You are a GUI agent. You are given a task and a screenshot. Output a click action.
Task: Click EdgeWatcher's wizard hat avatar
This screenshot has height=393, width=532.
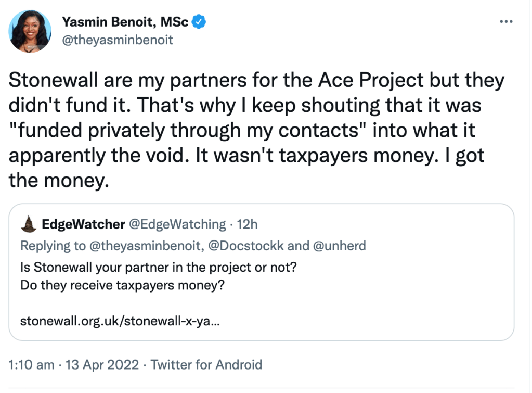pyautogui.click(x=28, y=224)
